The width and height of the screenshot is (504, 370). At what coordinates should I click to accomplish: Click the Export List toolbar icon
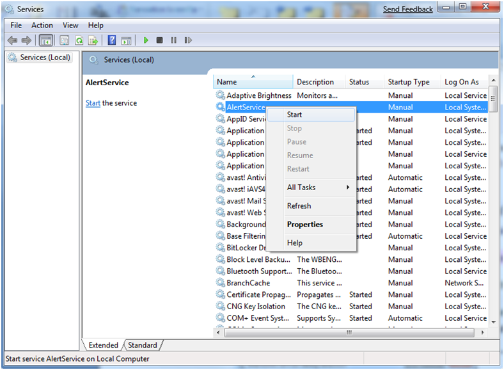(x=93, y=41)
